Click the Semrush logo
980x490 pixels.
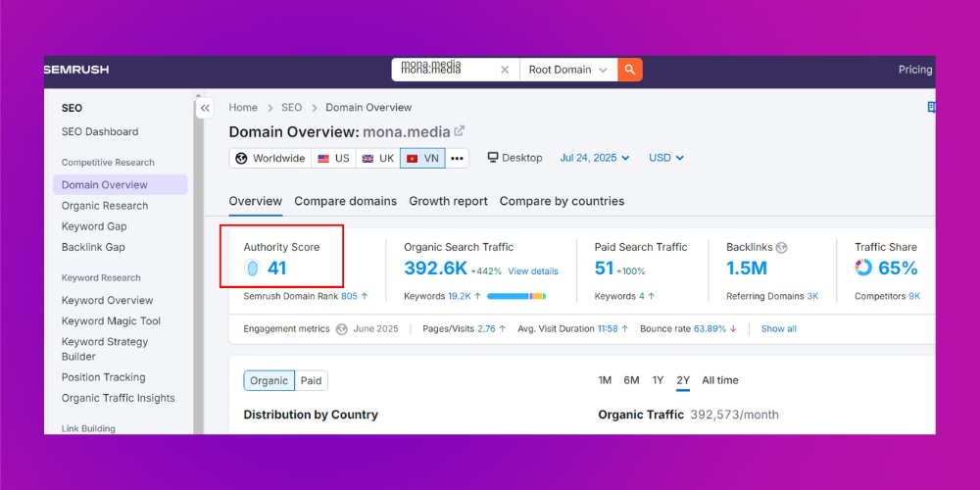pos(76,70)
